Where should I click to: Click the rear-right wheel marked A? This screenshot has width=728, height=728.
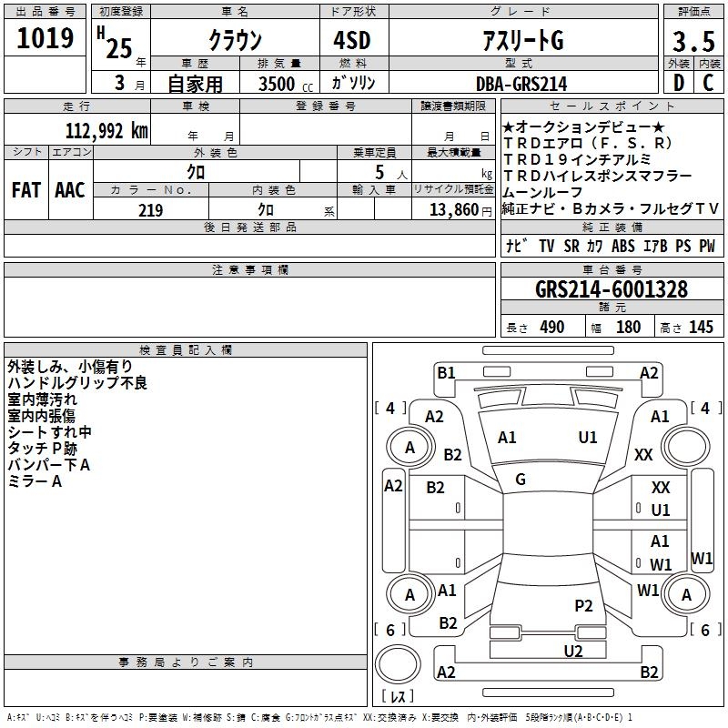pos(686,594)
